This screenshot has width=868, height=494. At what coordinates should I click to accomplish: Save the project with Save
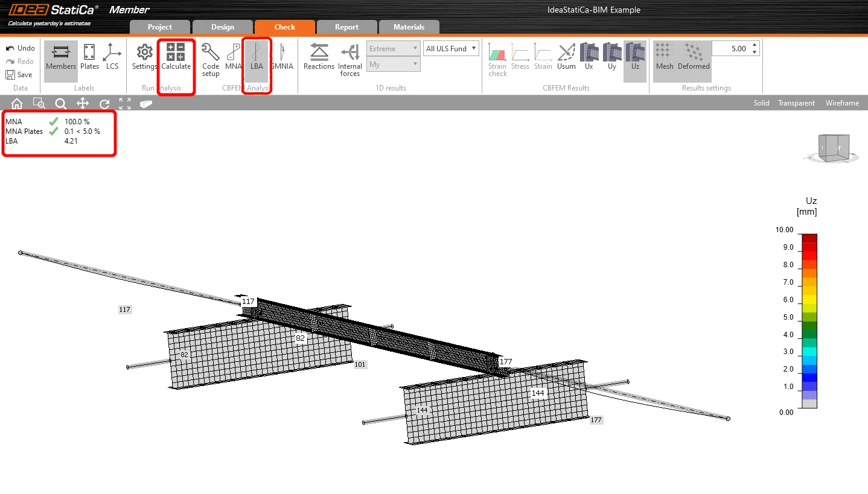point(19,75)
